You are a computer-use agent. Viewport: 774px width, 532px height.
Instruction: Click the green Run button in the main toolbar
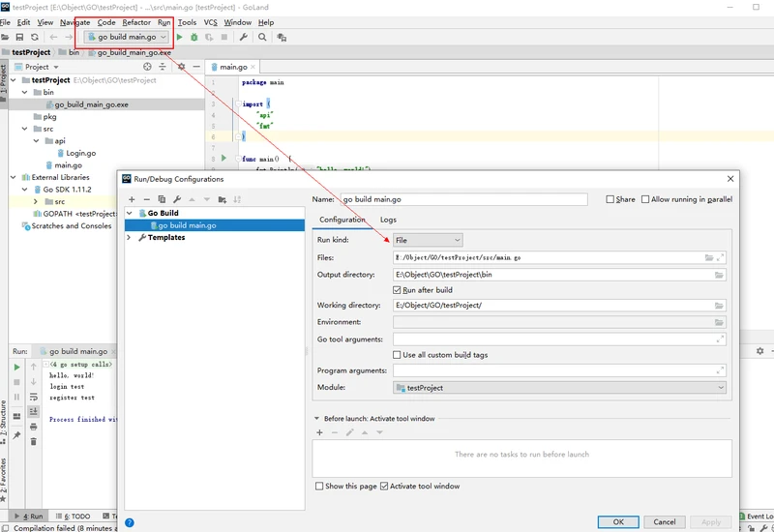(x=180, y=37)
